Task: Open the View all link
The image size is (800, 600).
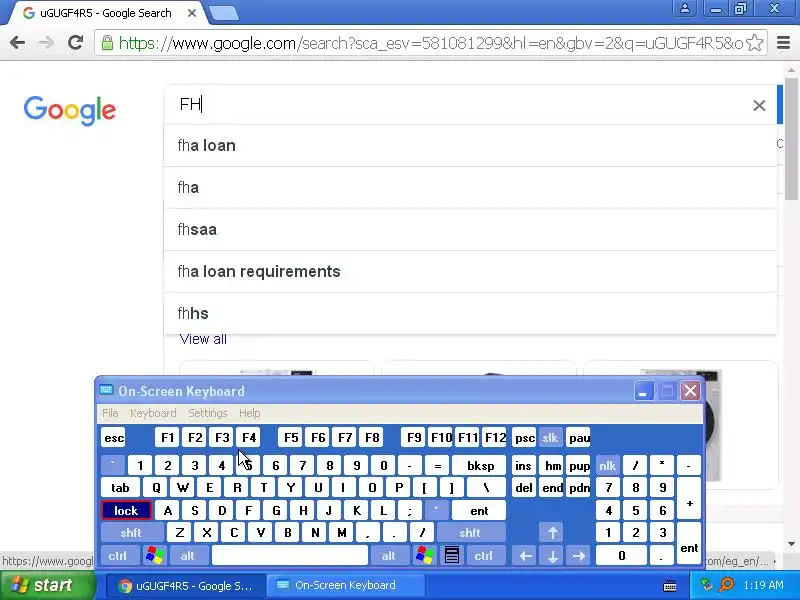Action: 203,339
